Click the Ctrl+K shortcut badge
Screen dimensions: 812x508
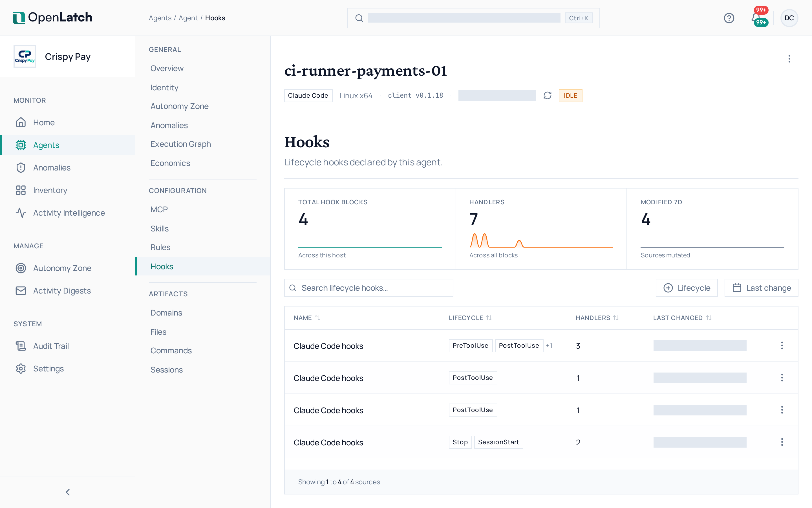(x=579, y=18)
